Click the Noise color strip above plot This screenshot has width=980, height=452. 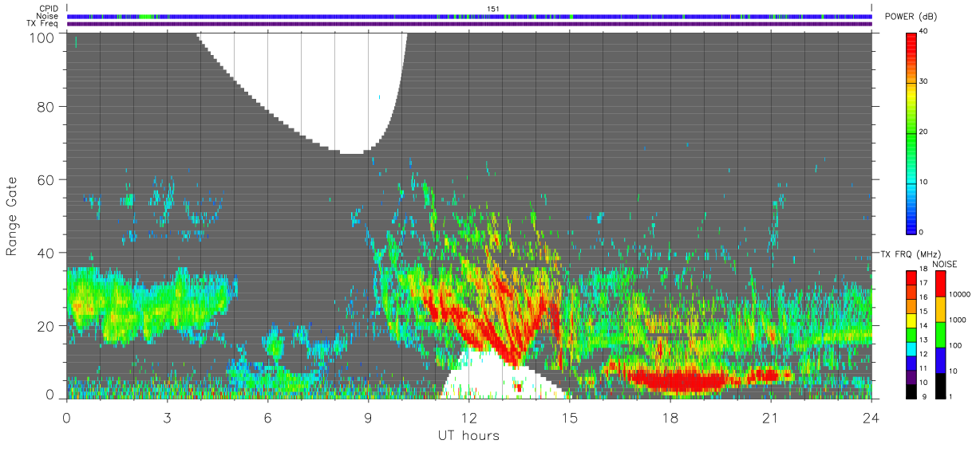click(x=469, y=16)
